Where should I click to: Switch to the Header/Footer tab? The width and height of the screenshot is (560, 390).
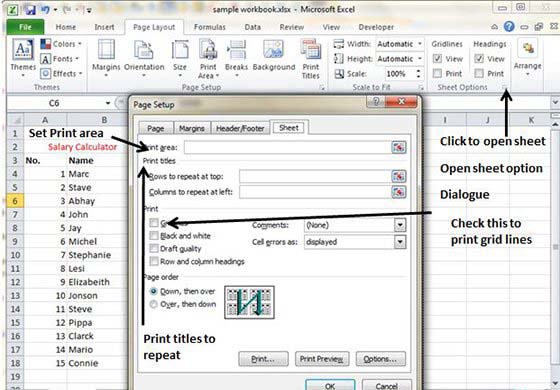point(240,128)
